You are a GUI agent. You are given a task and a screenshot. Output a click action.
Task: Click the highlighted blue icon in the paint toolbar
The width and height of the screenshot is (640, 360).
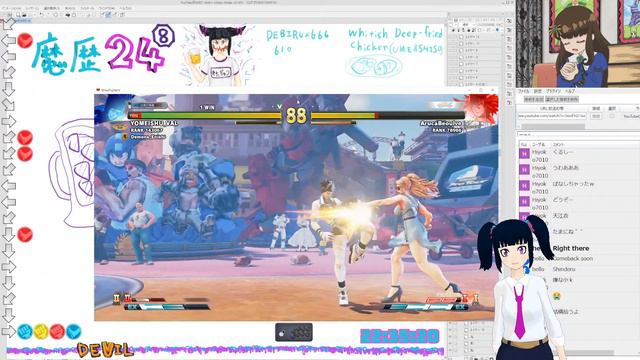[109, 14]
